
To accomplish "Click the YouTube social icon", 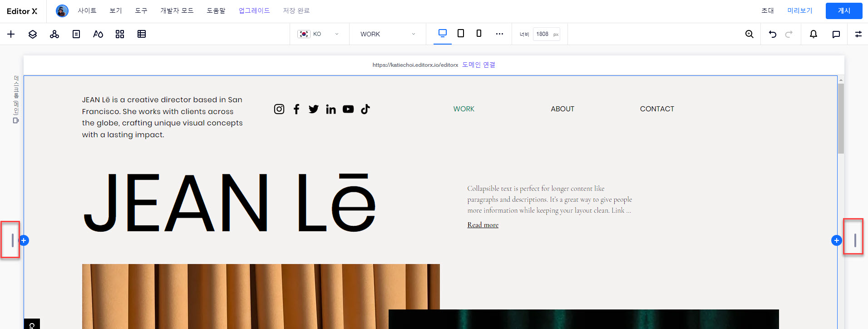I will (348, 109).
